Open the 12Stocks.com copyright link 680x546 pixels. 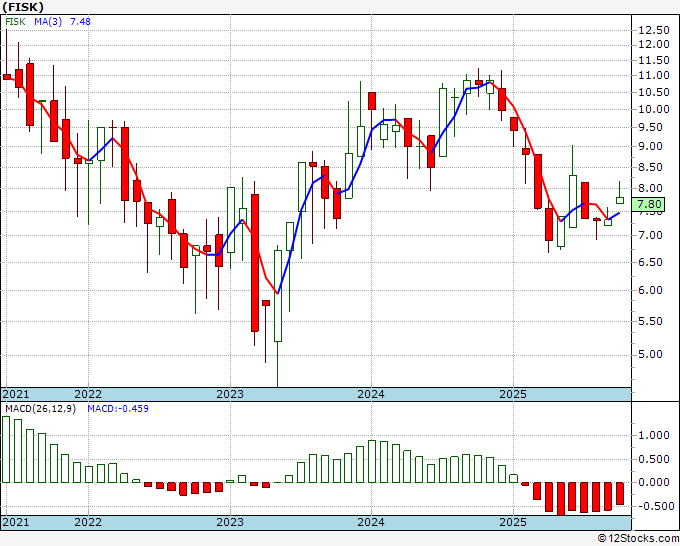(638, 539)
